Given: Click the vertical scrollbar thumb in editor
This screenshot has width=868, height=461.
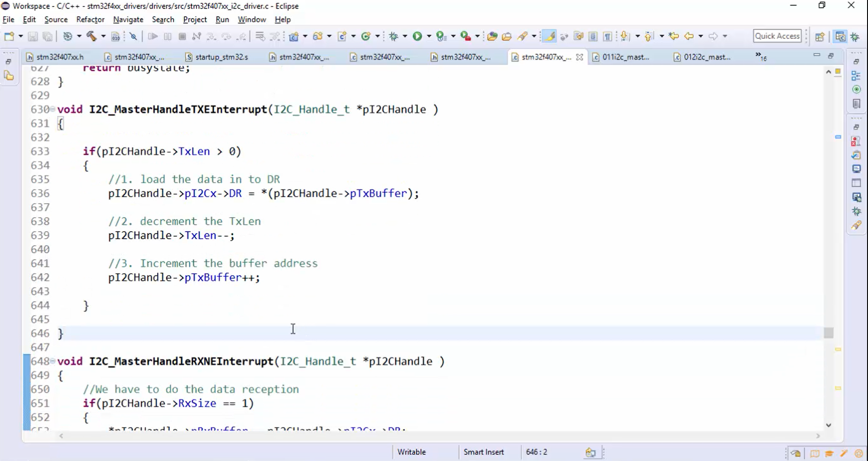Looking at the screenshot, I should [x=829, y=333].
